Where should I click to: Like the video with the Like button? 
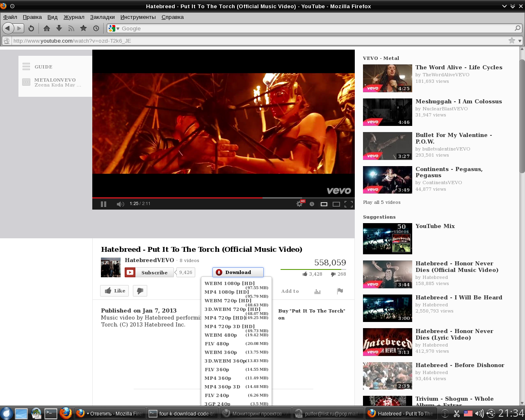[114, 291]
